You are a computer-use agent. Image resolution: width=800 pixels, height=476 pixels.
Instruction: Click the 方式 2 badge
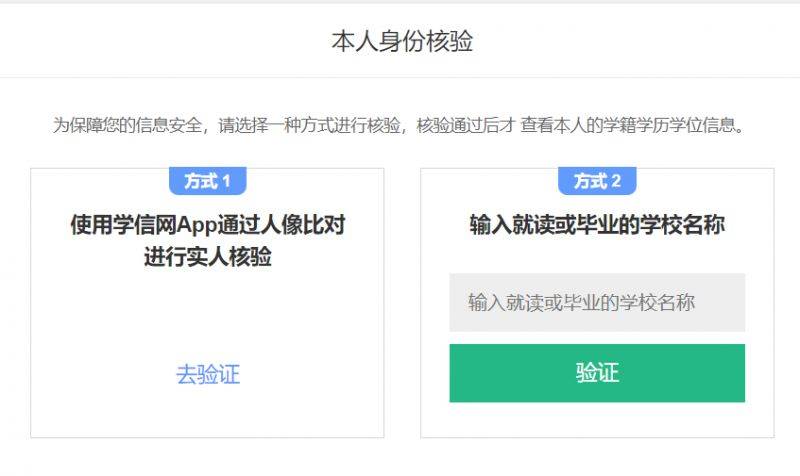coord(597,181)
